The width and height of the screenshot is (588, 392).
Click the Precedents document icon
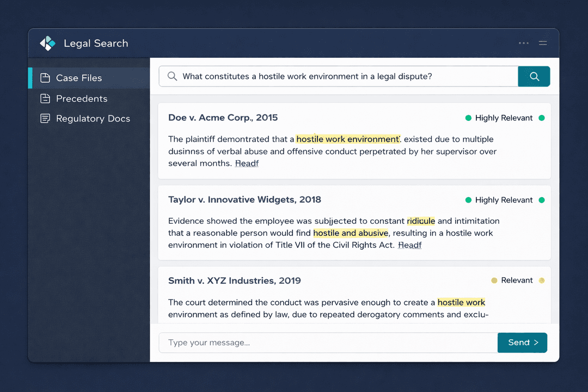[x=45, y=99]
